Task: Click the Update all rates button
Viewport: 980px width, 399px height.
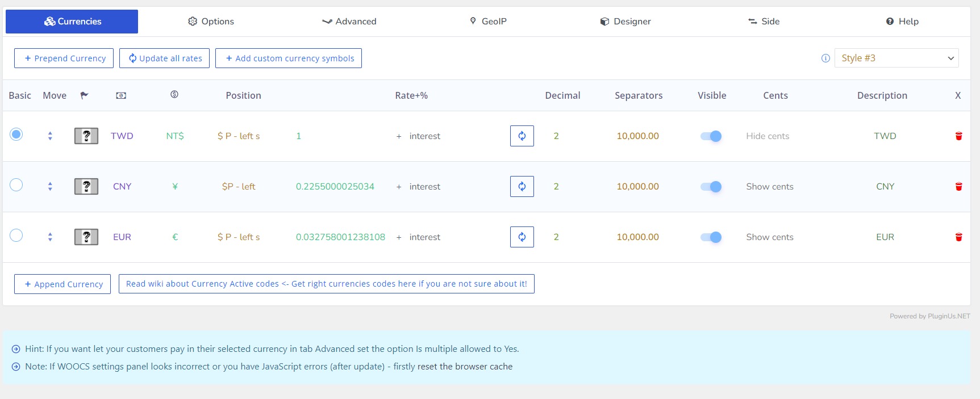Action: click(164, 58)
